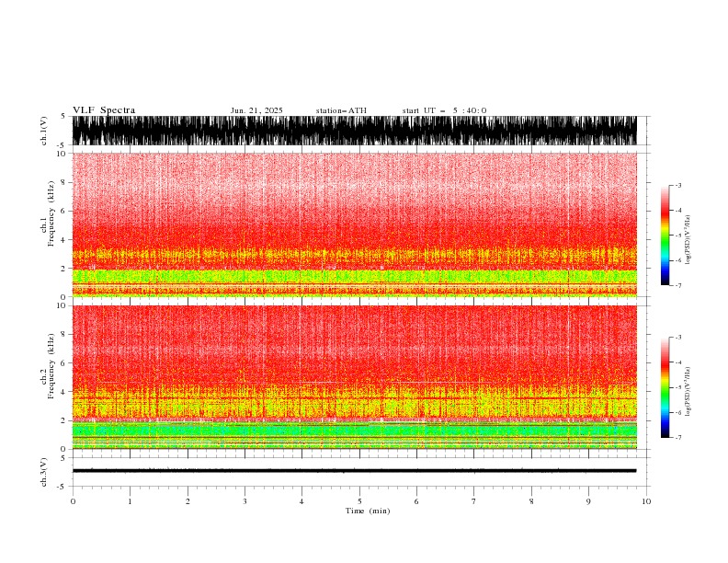Viewport: 728px width, 563px height.
Task: Click time axis tick label "1"
Action: point(130,501)
